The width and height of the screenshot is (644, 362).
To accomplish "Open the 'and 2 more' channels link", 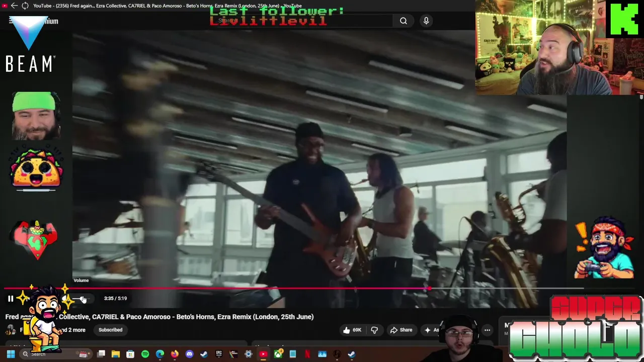I will click(x=73, y=330).
